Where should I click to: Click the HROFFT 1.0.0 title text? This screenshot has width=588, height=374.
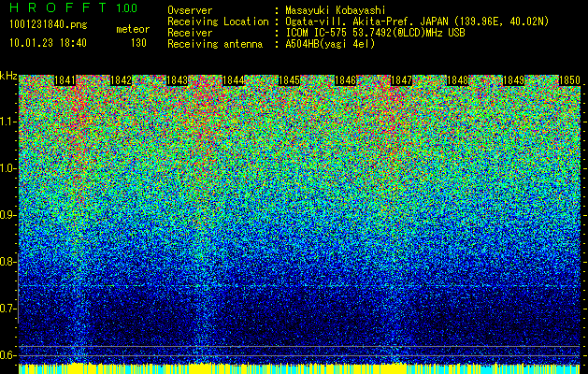[74, 7]
